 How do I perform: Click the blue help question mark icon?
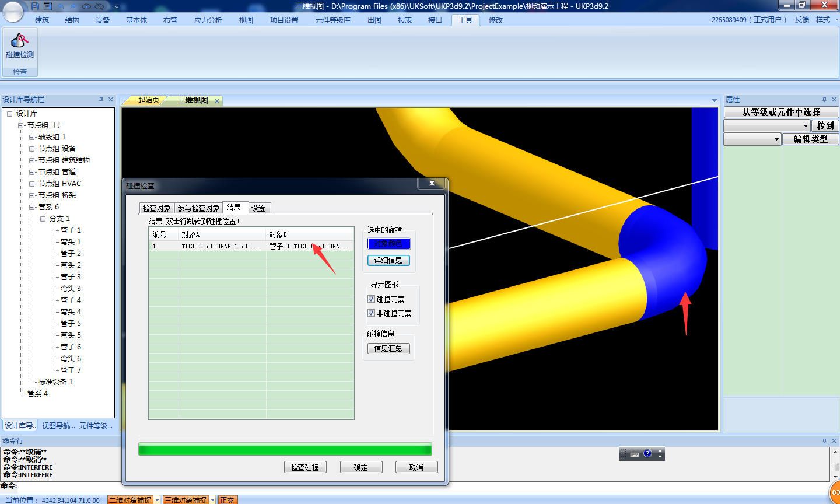(647, 453)
